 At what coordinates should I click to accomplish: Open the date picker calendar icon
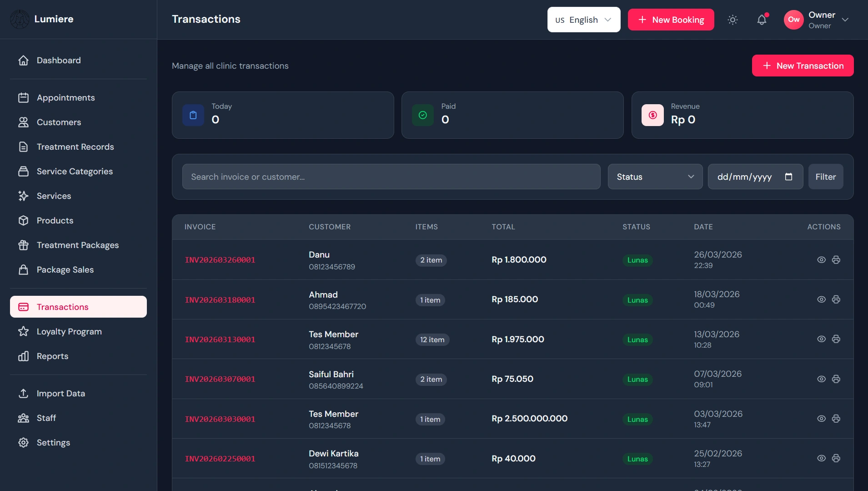[x=788, y=177]
